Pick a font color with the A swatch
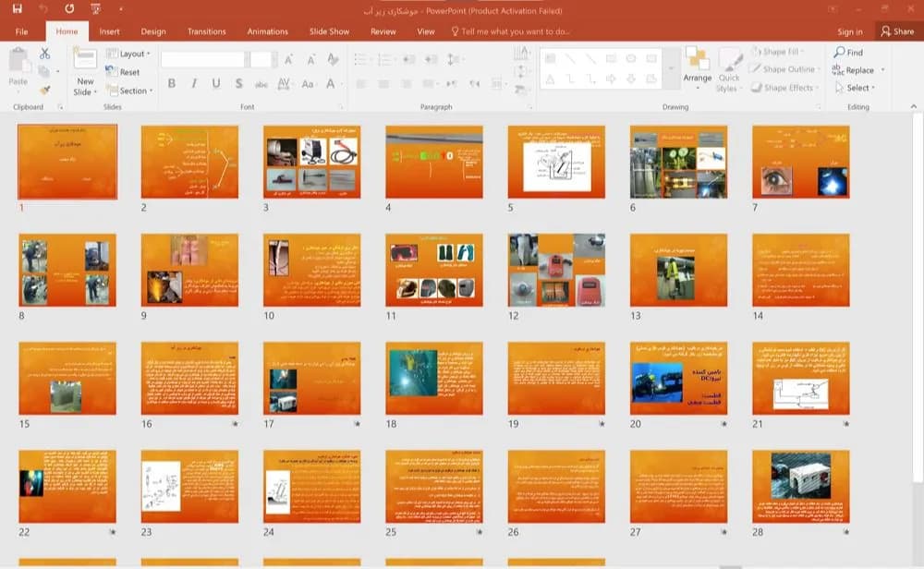Viewport: 924px width, 569px height. coord(331,84)
